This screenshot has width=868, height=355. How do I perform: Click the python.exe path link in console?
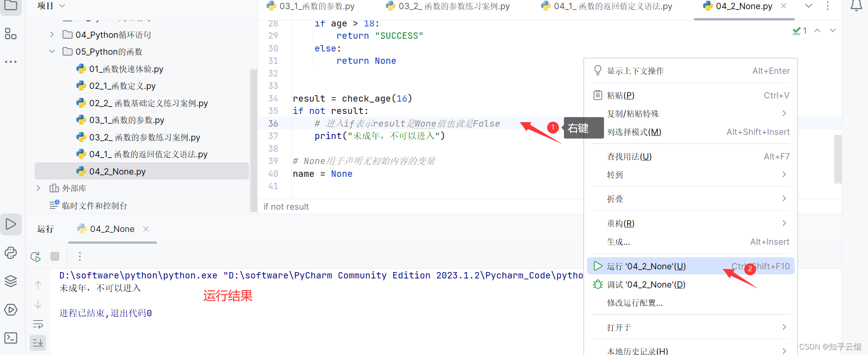click(138, 275)
